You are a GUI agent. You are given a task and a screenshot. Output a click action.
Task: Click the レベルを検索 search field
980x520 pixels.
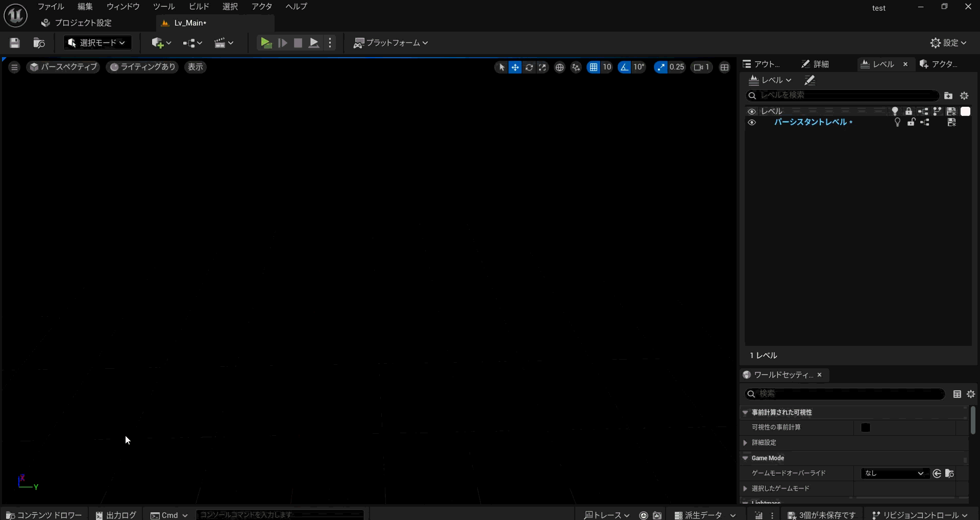click(x=842, y=96)
